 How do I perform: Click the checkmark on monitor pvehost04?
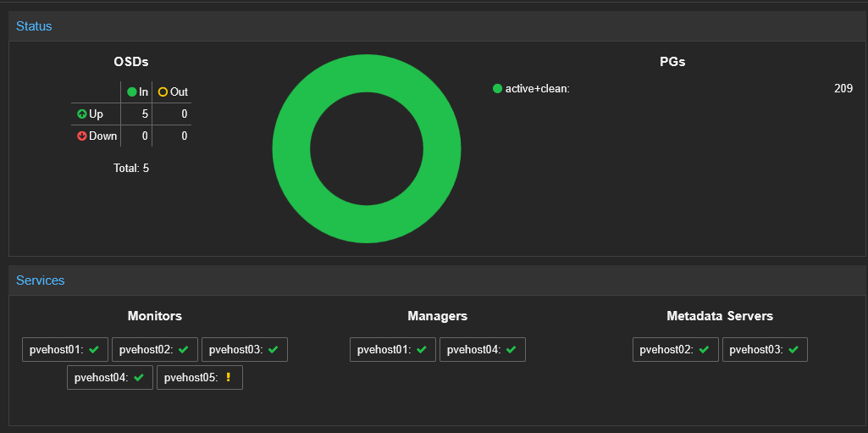tap(138, 378)
